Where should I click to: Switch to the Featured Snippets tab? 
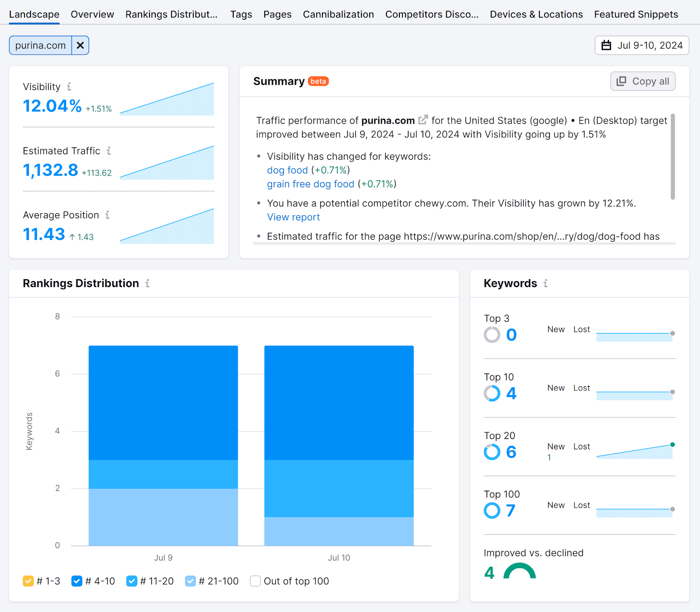636,14
